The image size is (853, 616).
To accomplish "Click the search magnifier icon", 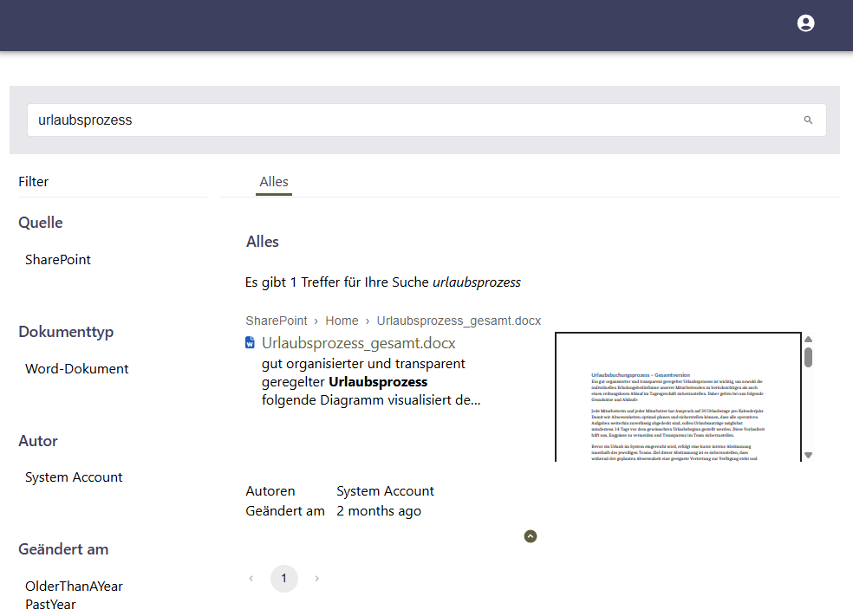I will (x=808, y=120).
